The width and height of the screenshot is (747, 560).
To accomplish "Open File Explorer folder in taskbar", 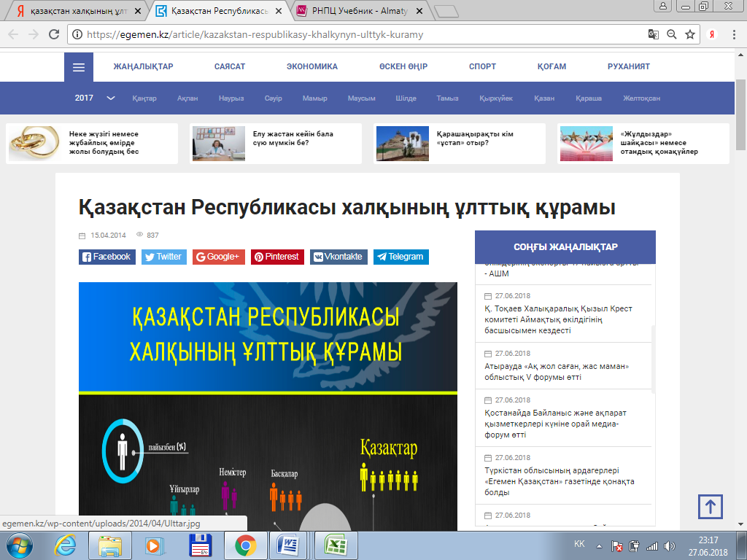I will (110, 545).
